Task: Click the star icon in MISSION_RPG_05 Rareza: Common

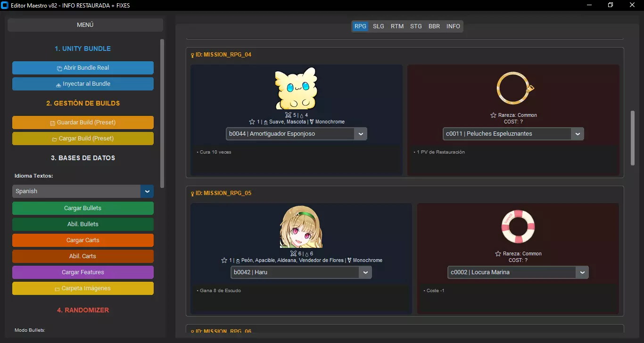Action: tap(498, 254)
